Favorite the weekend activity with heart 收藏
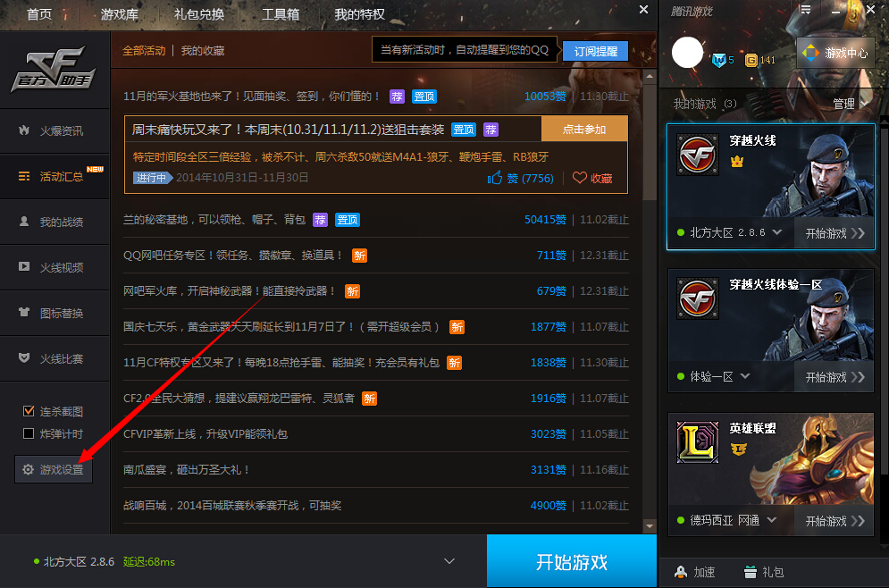This screenshot has height=588, width=889. pos(592,178)
